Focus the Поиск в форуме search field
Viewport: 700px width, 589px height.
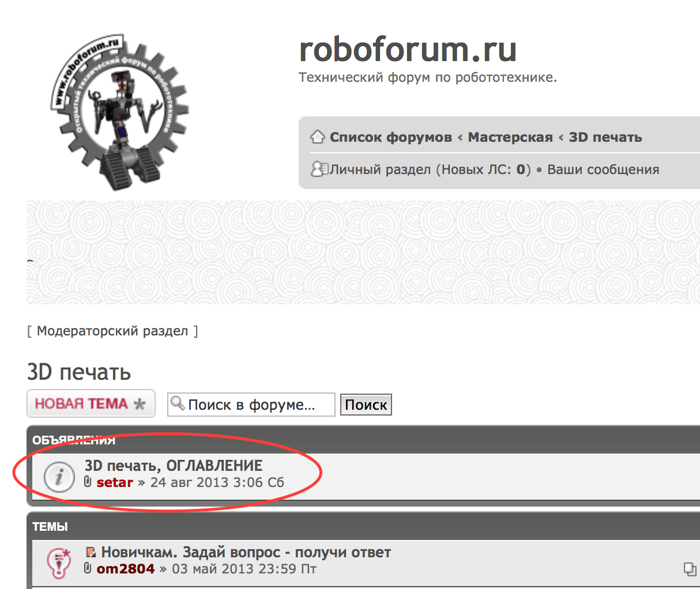tap(251, 405)
